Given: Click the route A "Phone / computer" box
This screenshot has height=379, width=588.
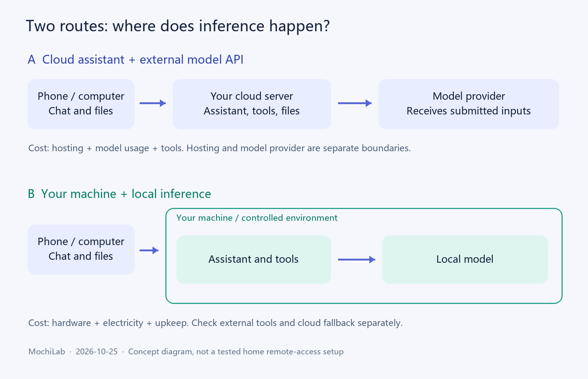Looking at the screenshot, I should click(81, 104).
